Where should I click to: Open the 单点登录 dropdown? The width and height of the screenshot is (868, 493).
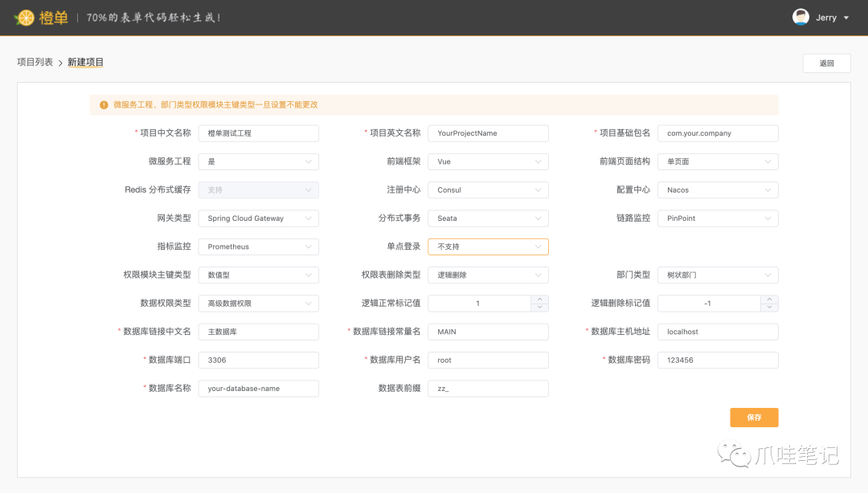(x=488, y=246)
